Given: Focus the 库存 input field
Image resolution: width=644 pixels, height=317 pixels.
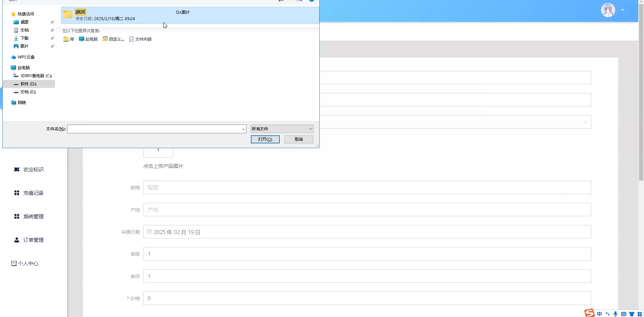Looking at the screenshot, I should (x=367, y=276).
